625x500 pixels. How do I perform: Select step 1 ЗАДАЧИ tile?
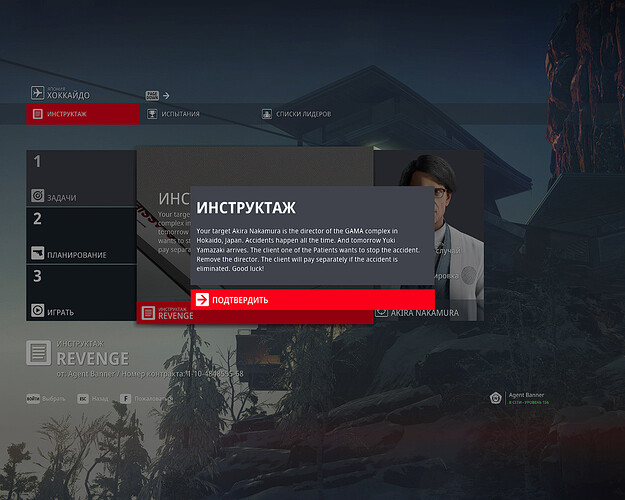tap(81, 178)
